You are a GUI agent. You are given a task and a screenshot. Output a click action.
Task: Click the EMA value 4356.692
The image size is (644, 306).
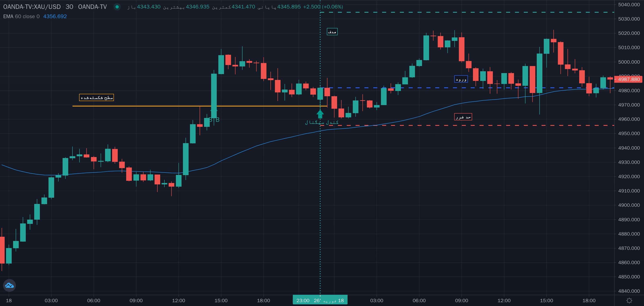pyautogui.click(x=55, y=17)
